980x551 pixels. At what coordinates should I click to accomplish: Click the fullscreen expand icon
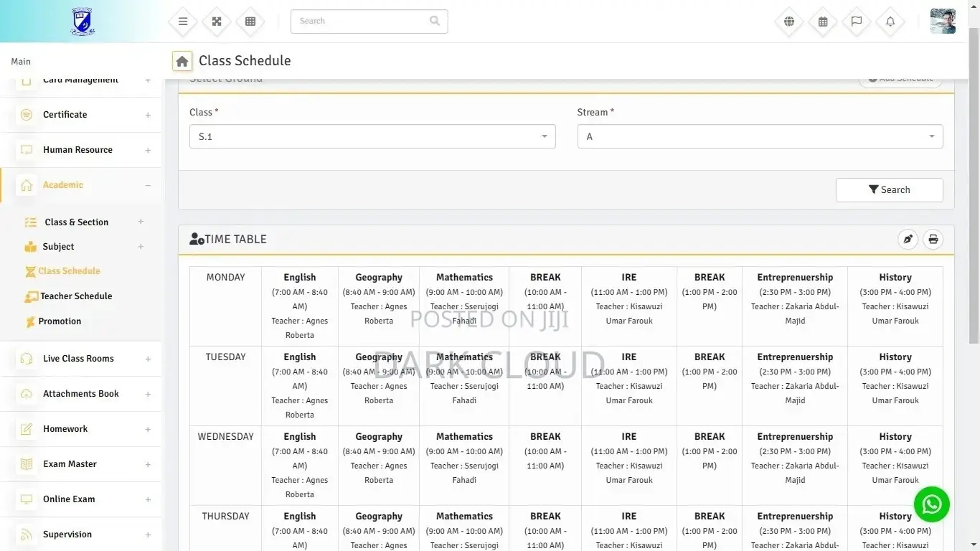pos(217,22)
